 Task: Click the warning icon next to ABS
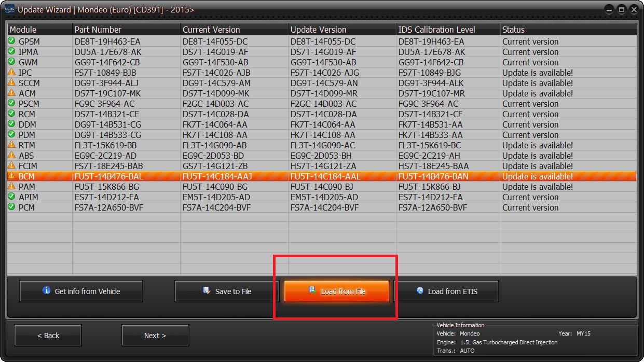[x=11, y=155]
